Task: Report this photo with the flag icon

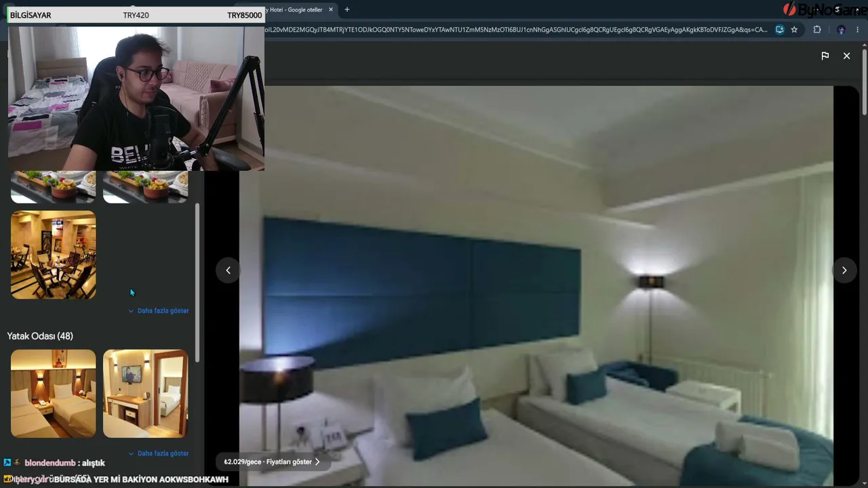Action: [825, 56]
